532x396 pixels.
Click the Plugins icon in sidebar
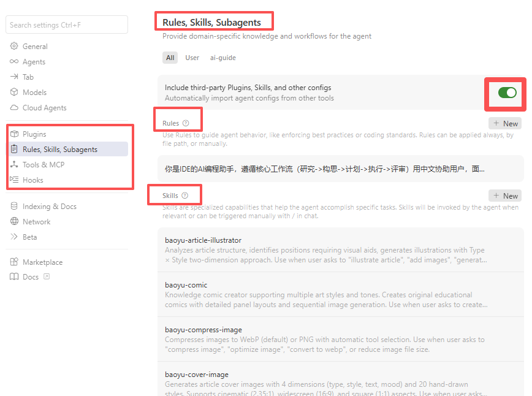(14, 134)
